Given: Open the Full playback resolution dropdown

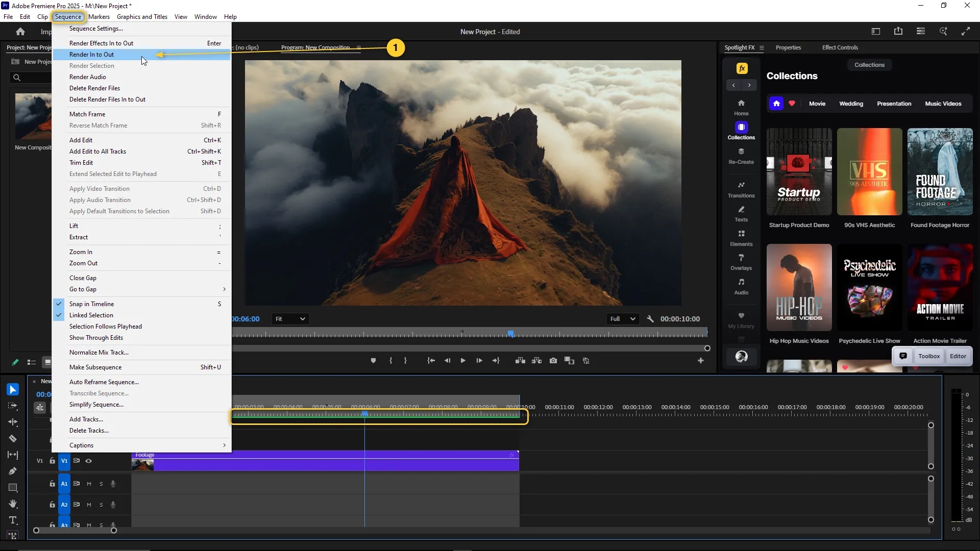Looking at the screenshot, I should [x=622, y=319].
